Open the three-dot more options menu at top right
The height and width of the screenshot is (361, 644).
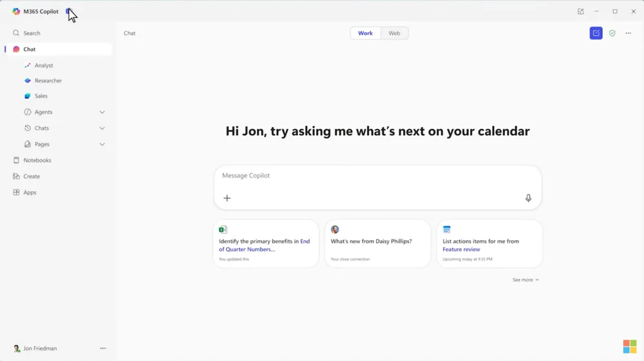[x=629, y=33]
